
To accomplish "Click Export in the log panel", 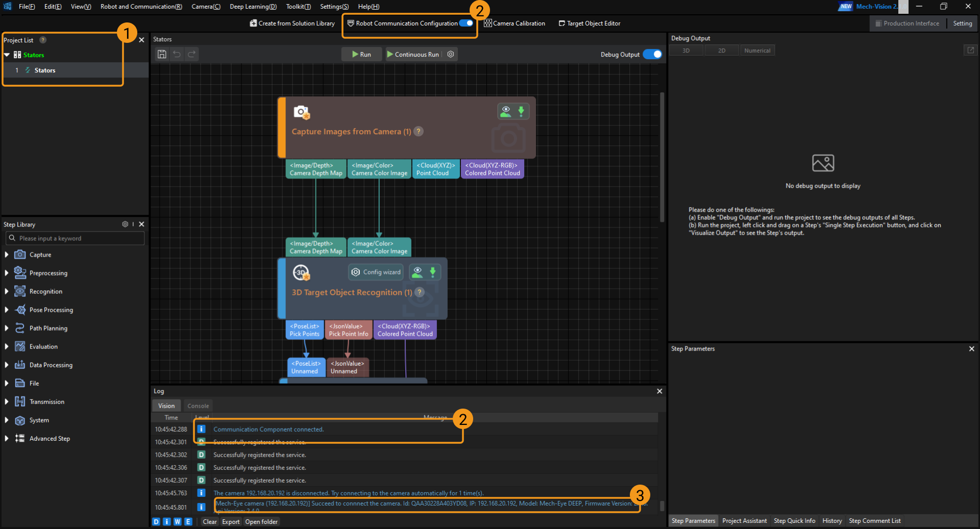I will pos(231,521).
